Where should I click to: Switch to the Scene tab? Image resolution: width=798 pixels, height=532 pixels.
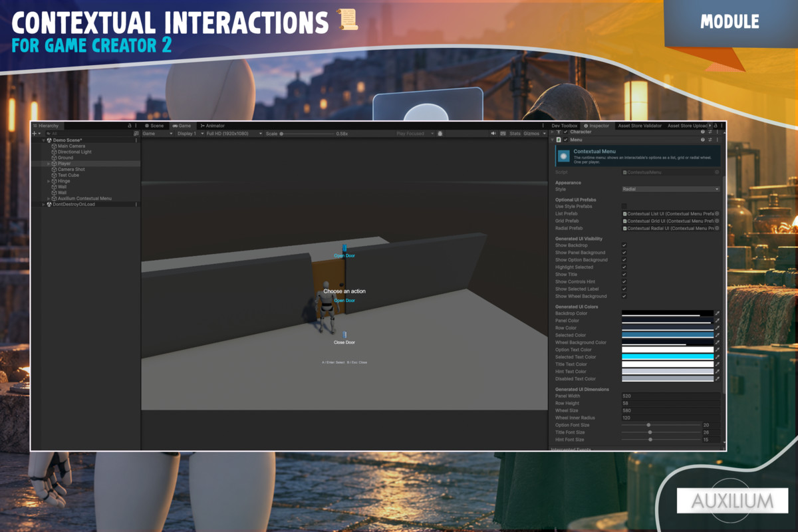click(x=154, y=126)
